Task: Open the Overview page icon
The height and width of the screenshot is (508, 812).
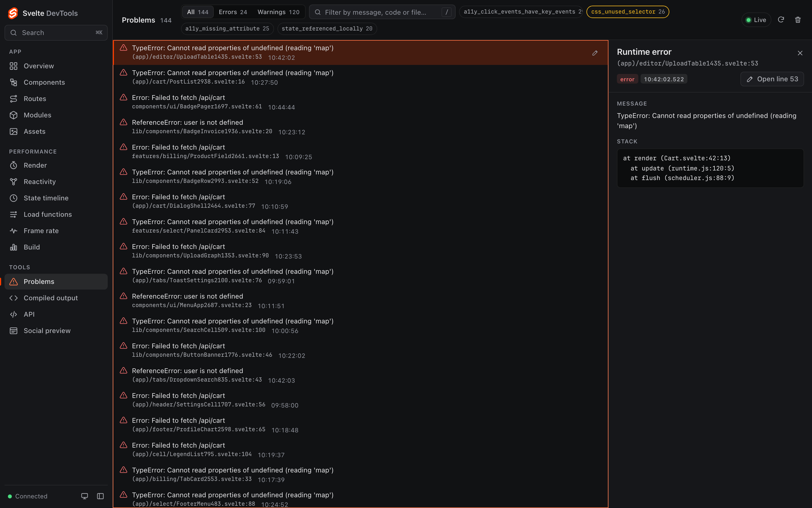Action: pyautogui.click(x=14, y=66)
